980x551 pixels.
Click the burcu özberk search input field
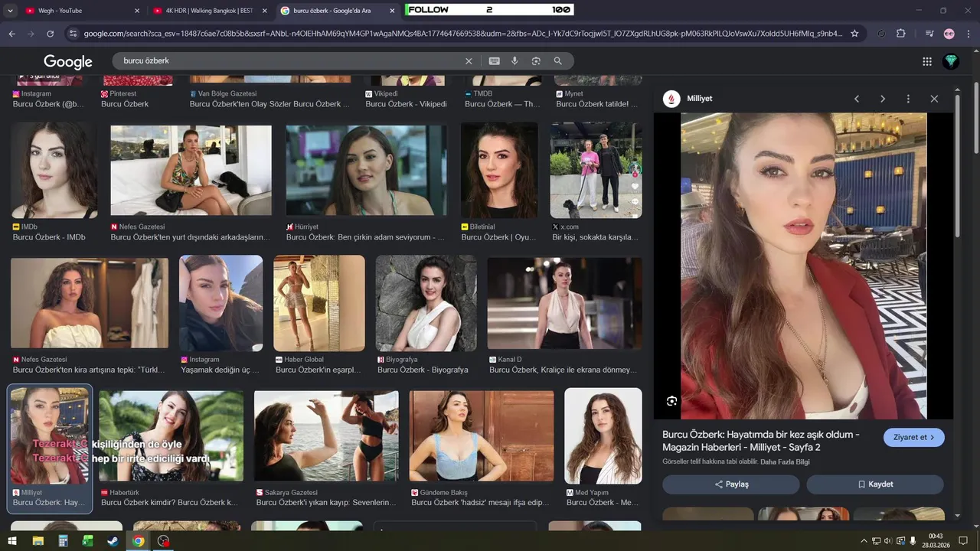pos(291,61)
